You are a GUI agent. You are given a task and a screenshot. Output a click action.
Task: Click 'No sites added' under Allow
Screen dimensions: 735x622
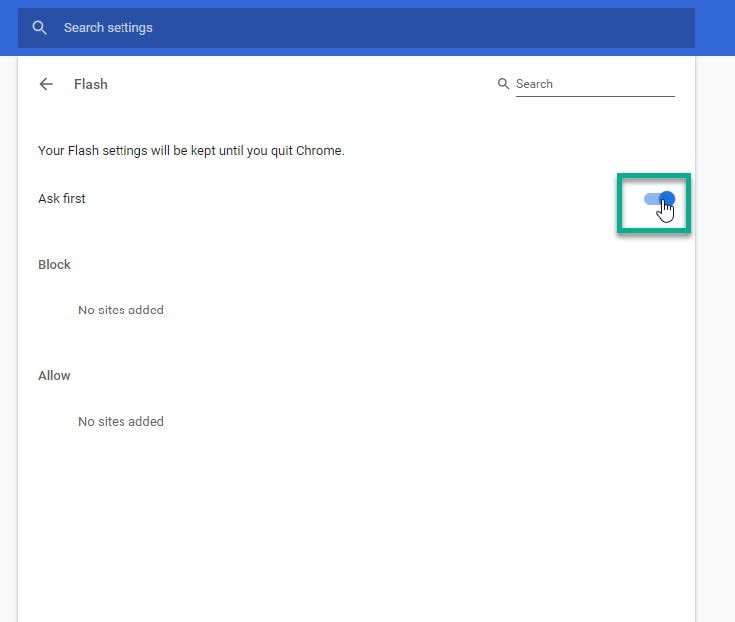121,421
